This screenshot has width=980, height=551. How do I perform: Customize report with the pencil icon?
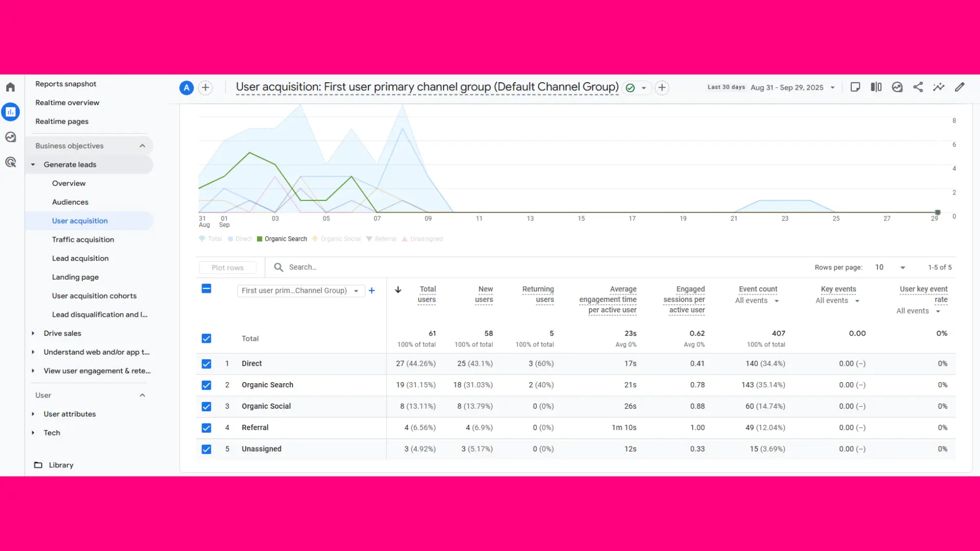pos(960,87)
